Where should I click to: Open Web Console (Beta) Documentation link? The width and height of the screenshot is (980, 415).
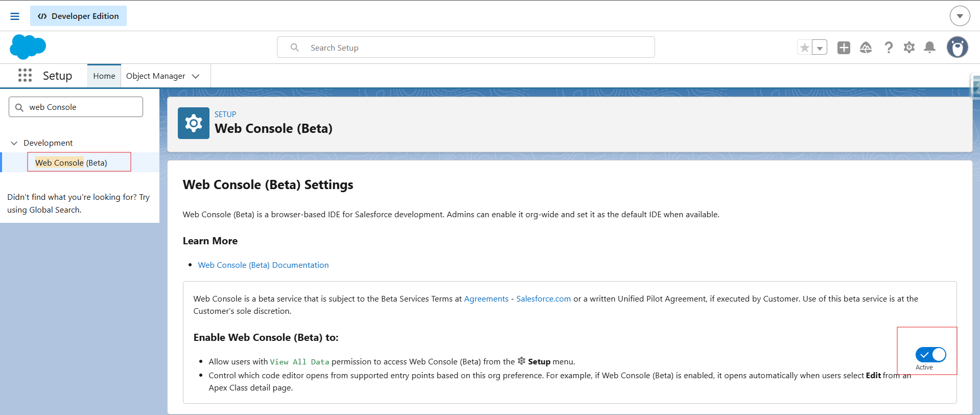(x=263, y=265)
